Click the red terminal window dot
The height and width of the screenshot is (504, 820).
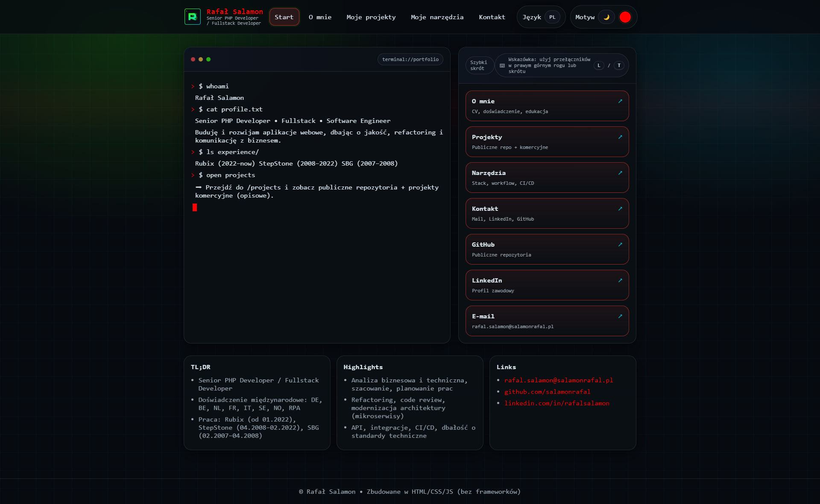(193, 59)
